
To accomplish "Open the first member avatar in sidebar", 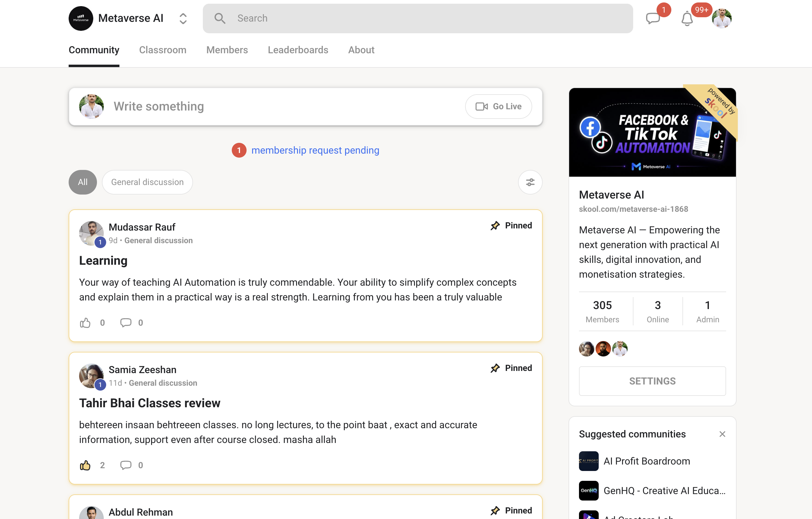I will point(586,349).
